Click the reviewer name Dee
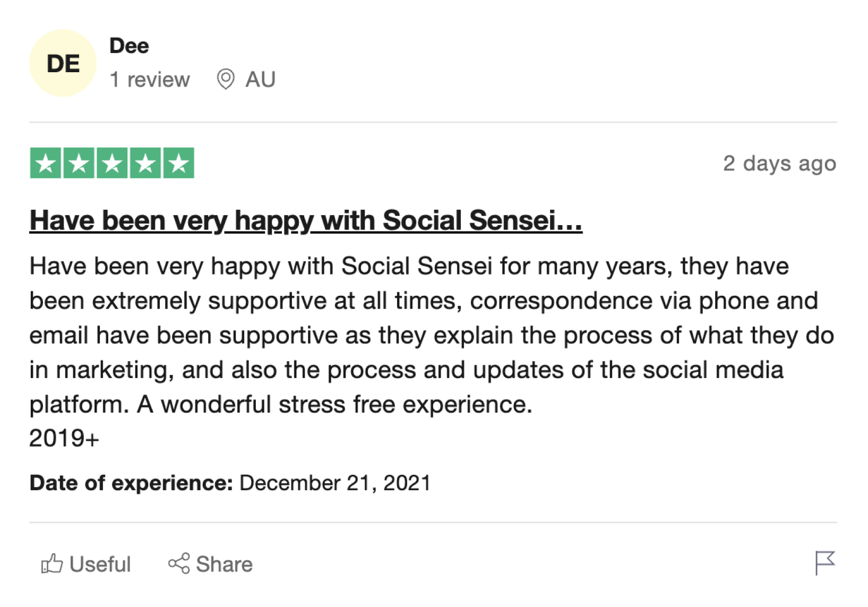This screenshot has height=607, width=868. (x=129, y=46)
